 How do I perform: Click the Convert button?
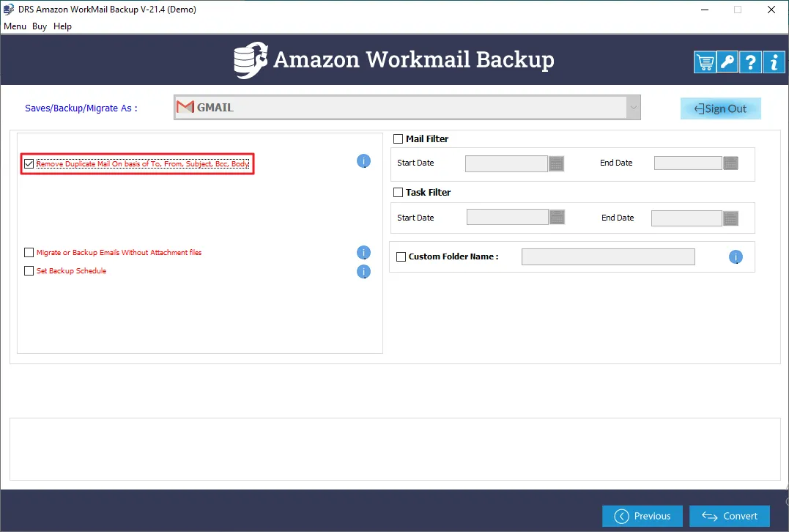tap(730, 516)
